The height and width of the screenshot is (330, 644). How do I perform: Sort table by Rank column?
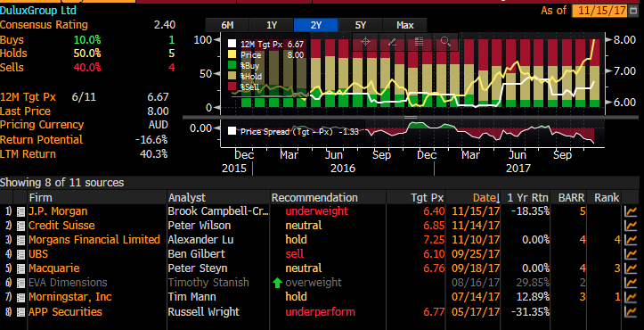604,197
